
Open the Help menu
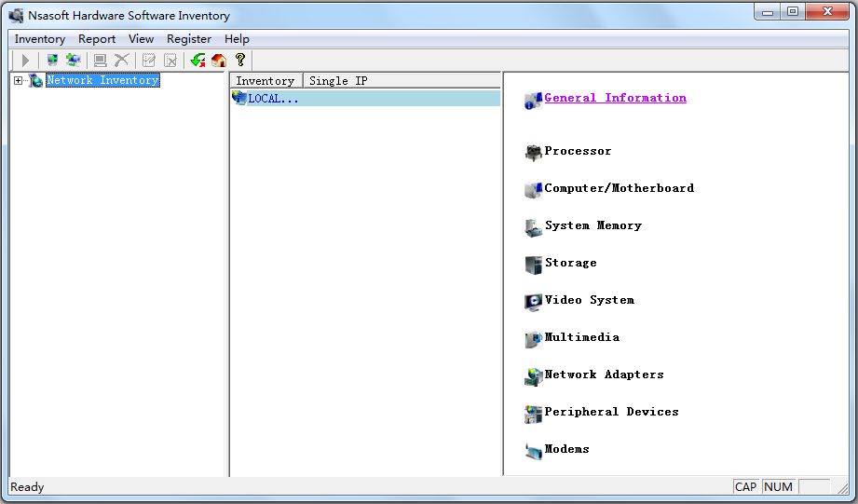tap(237, 39)
